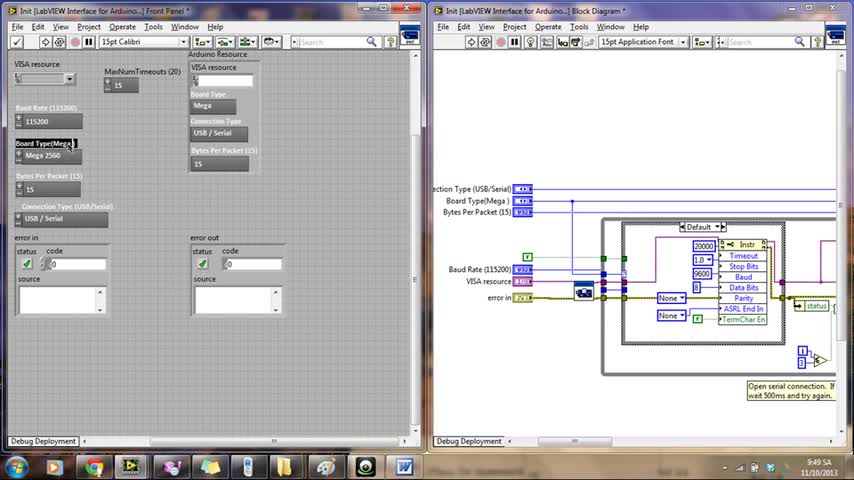Click search magnifier icon in Front Panel
The image size is (854, 480).
(371, 42)
